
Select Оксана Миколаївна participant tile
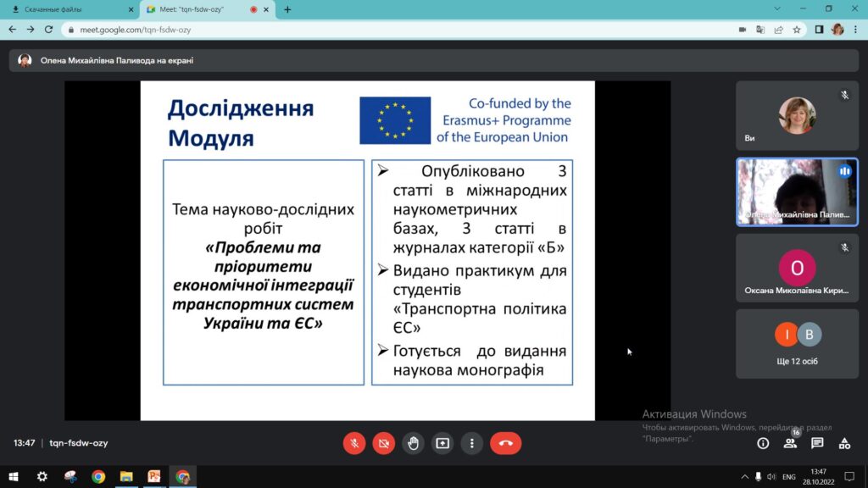pos(795,268)
